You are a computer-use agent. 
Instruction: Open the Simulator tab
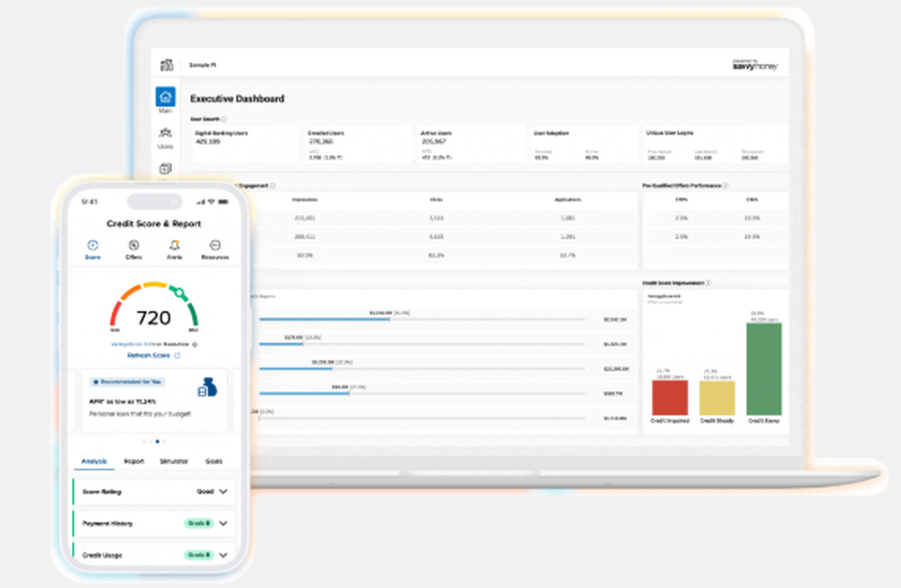coord(173,461)
